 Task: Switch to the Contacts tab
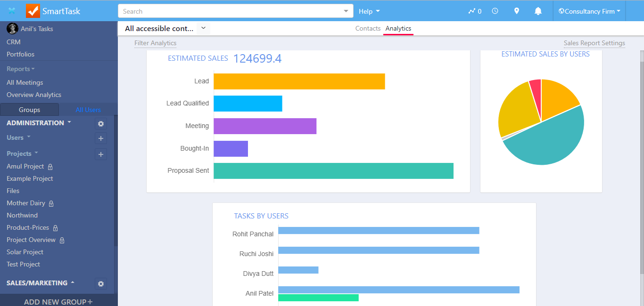point(368,28)
